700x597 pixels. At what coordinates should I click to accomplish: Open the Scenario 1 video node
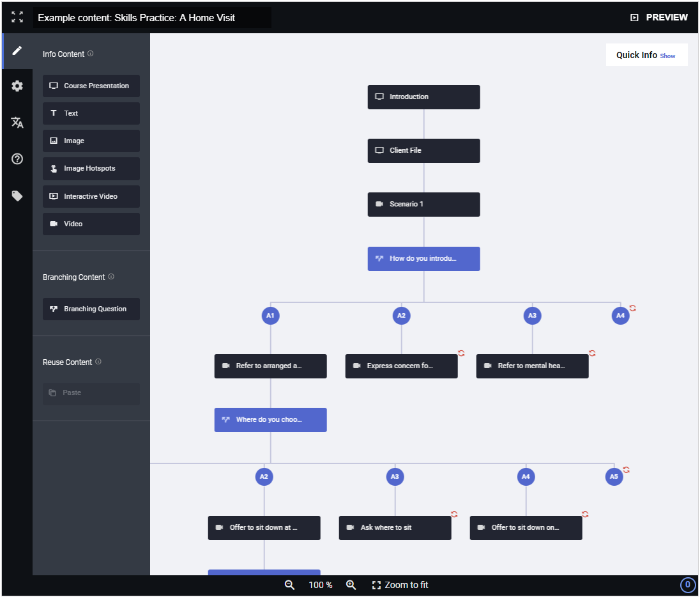423,204
